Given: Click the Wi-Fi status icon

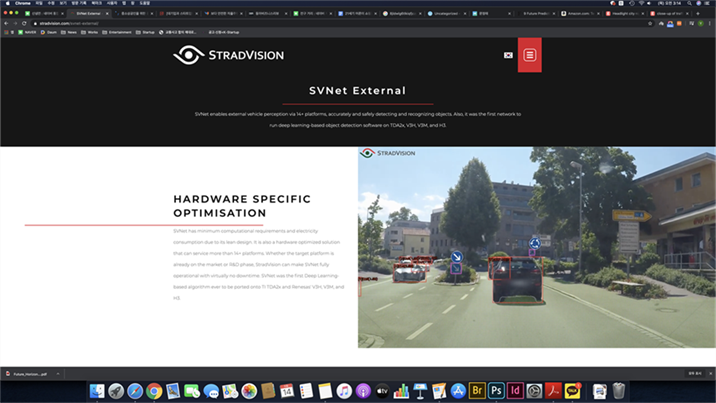Looking at the screenshot, I should (641, 3).
